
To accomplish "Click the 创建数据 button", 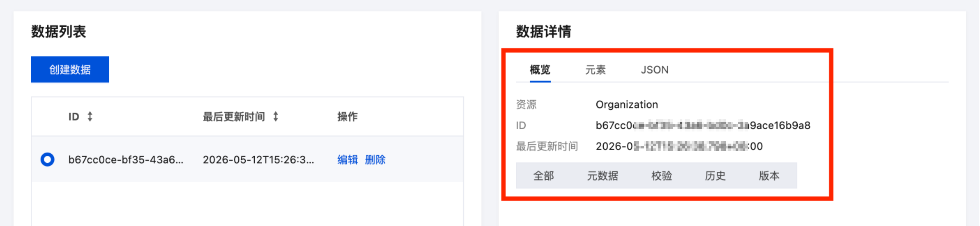I will coord(70,69).
